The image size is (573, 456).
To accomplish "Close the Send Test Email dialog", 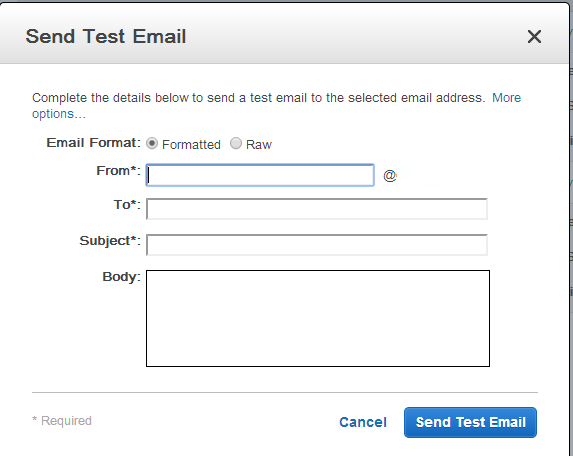I will tap(534, 37).
